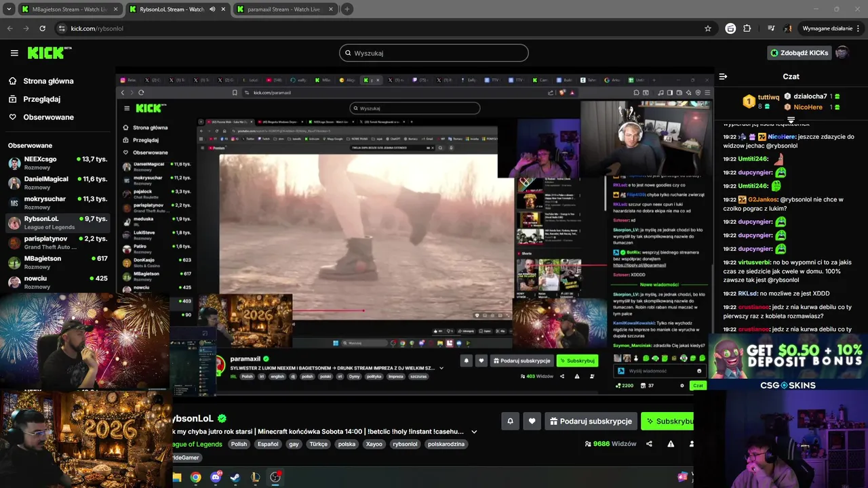This screenshot has height=488, width=868.
Task: Click the extension icon left of puzzle icon
Action: 730,28
